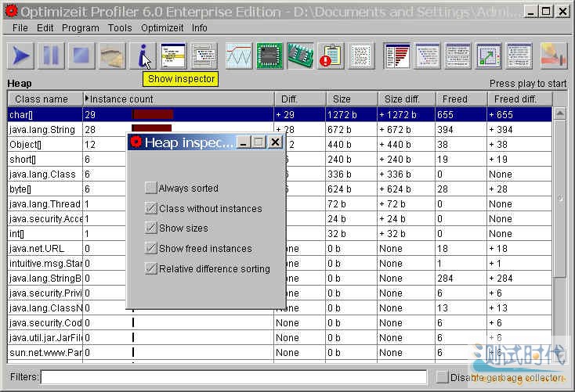Image resolution: width=575 pixels, height=392 pixels.
Task: Click the Filters text field
Action: click(234, 377)
